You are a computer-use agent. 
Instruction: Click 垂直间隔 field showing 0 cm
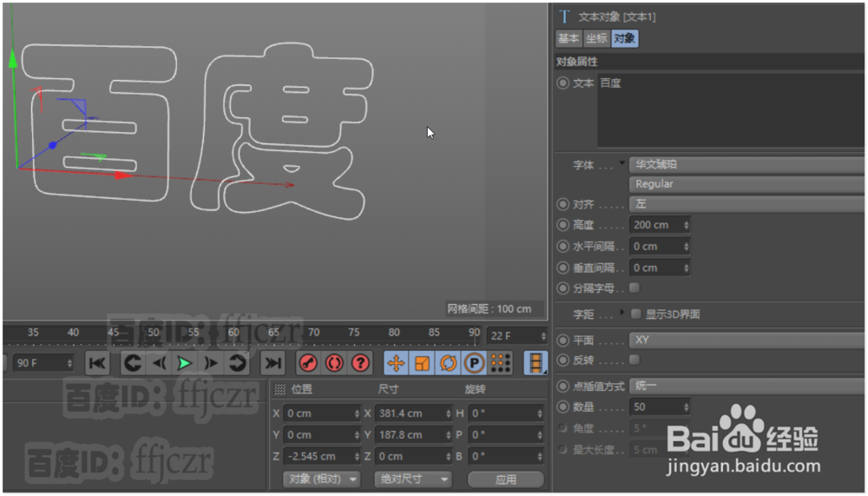click(655, 268)
